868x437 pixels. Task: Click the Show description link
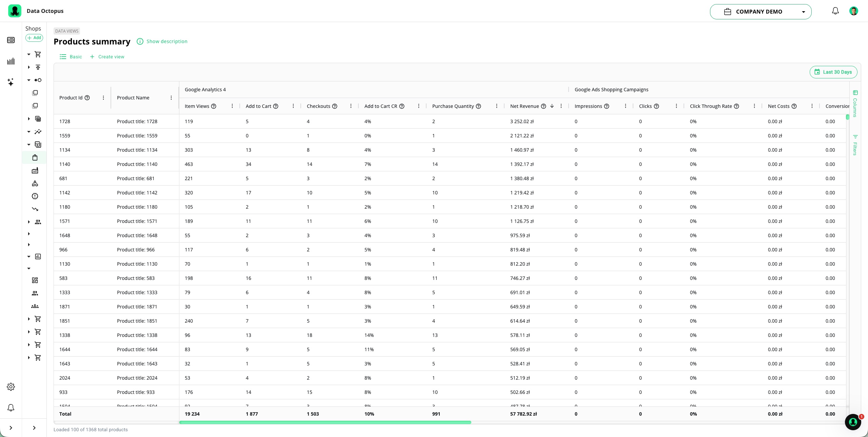click(166, 41)
